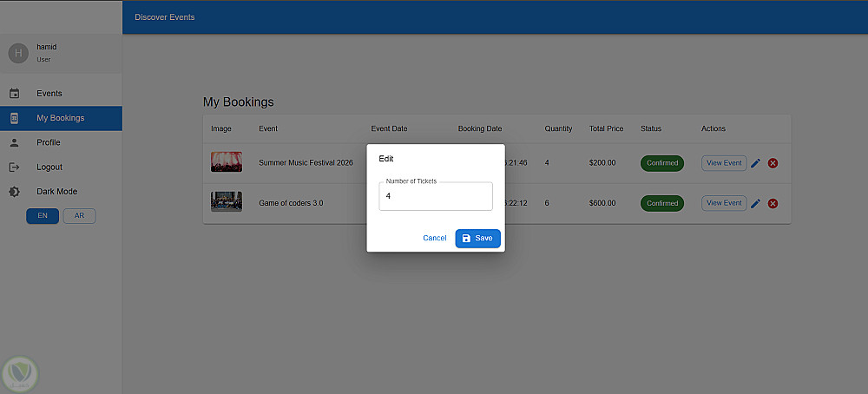868x394 pixels.
Task: Click the Actions column header
Action: (x=713, y=128)
